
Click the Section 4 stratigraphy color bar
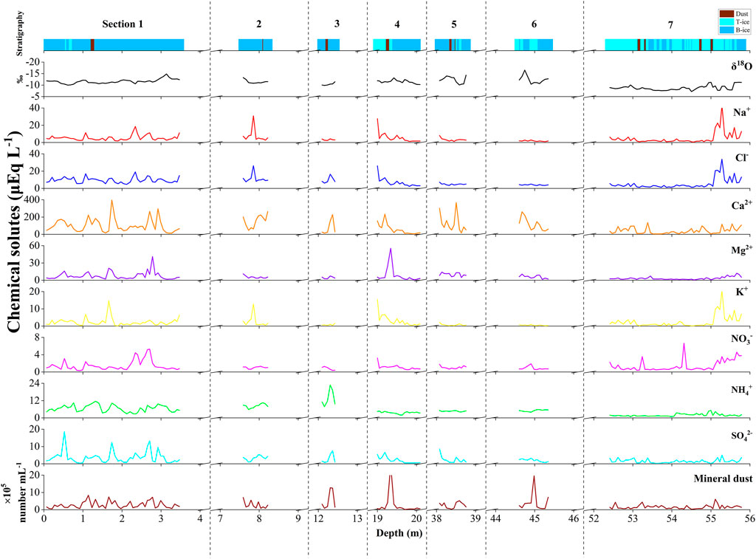coord(396,44)
